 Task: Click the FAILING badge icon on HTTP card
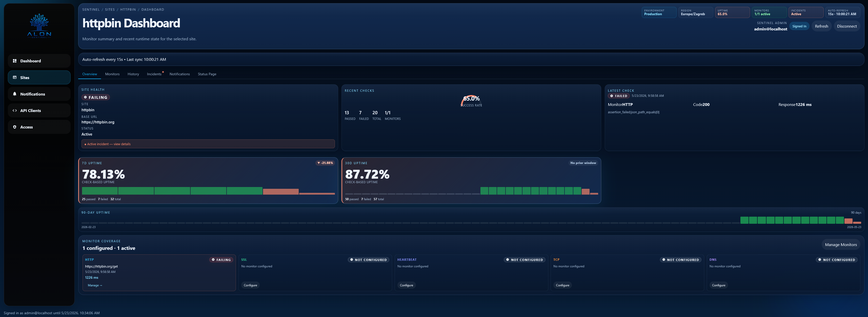point(213,260)
